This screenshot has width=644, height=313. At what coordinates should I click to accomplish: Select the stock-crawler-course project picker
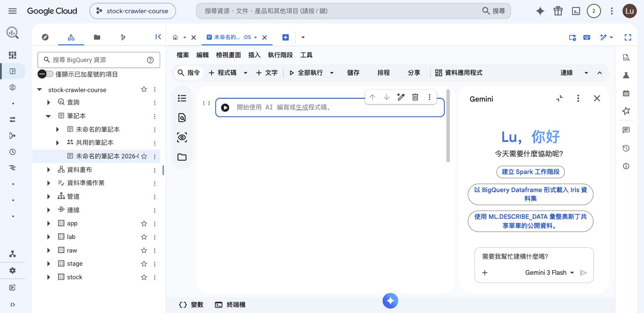(133, 11)
